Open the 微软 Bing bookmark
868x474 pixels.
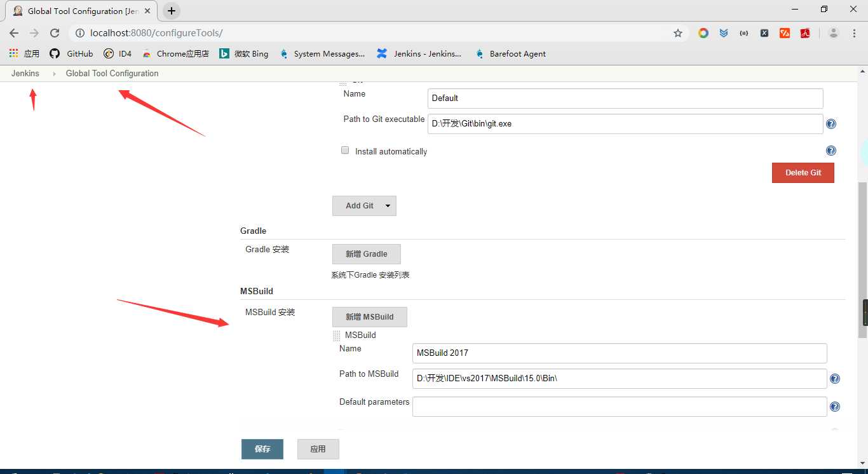point(244,54)
